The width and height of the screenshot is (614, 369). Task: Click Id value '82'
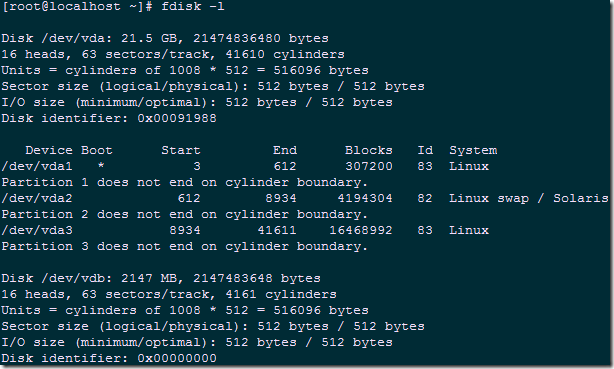coord(425,199)
